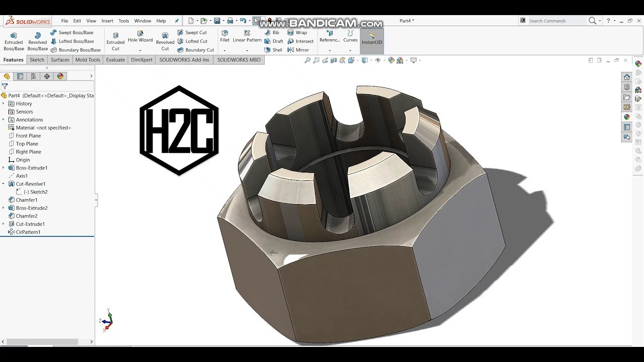Open the ConfigurationManager tab icon
The height and width of the screenshot is (362, 644).
33,76
